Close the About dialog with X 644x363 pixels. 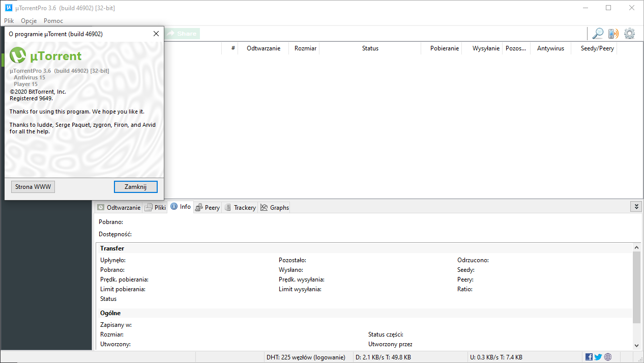pyautogui.click(x=156, y=34)
